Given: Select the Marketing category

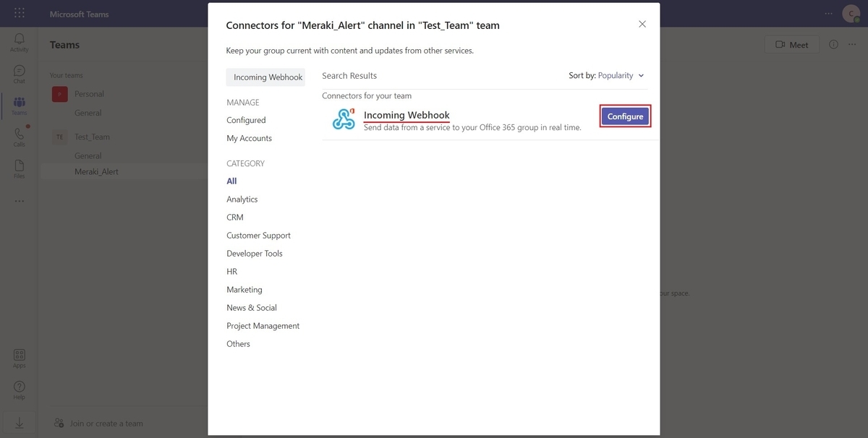Looking at the screenshot, I should click(244, 290).
